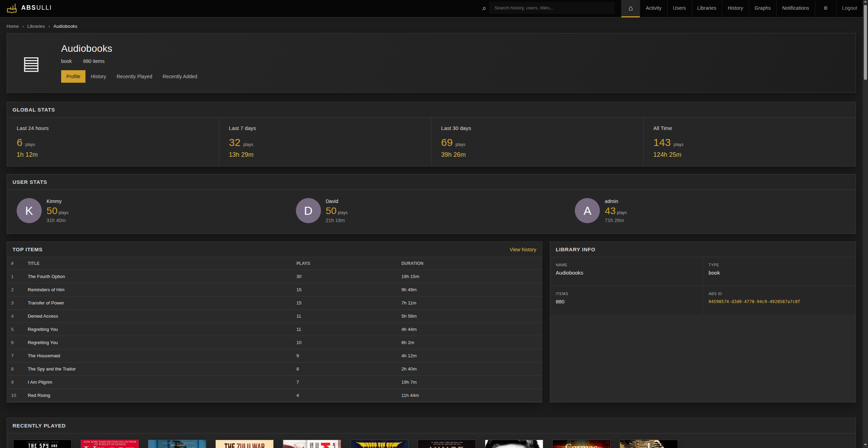Open David's avatar circle

(x=308, y=211)
